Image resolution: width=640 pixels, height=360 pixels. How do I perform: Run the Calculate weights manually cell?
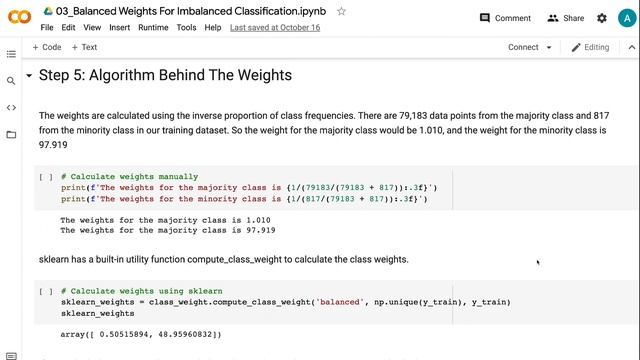(x=46, y=177)
